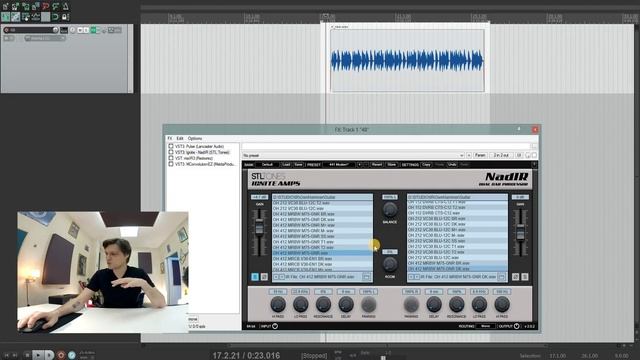Toggle the envelope move toolbar icon
The width and height of the screenshot is (640, 360).
coord(36,17)
